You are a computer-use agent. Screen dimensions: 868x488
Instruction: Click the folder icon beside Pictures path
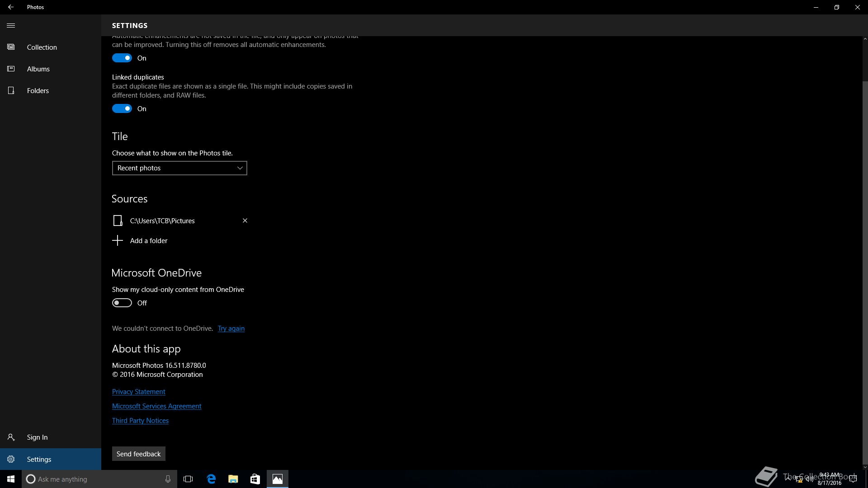click(x=118, y=221)
